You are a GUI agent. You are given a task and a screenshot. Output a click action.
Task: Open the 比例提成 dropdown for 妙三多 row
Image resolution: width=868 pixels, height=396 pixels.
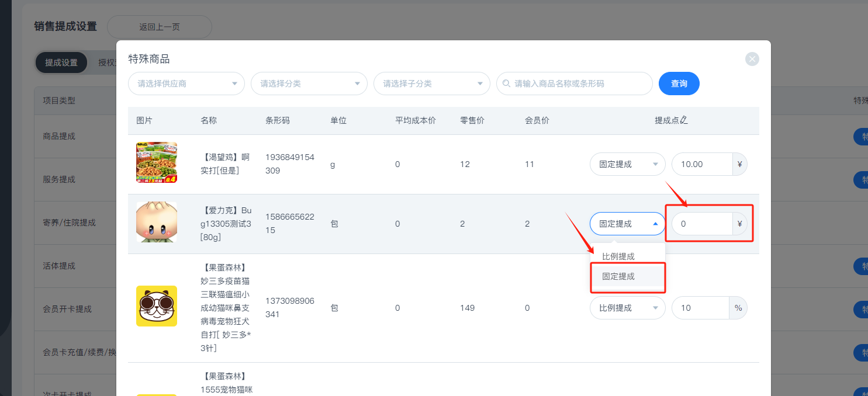[x=628, y=308]
